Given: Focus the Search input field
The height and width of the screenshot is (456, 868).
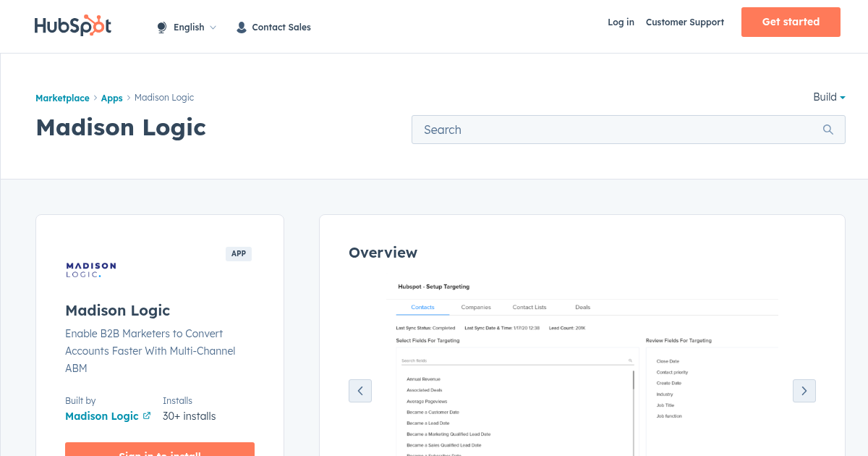Looking at the screenshot, I should pyautogui.click(x=628, y=130).
